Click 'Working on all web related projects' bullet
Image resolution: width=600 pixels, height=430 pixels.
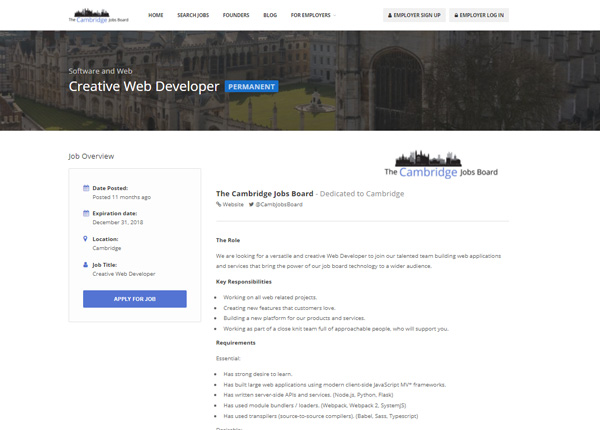tap(270, 297)
